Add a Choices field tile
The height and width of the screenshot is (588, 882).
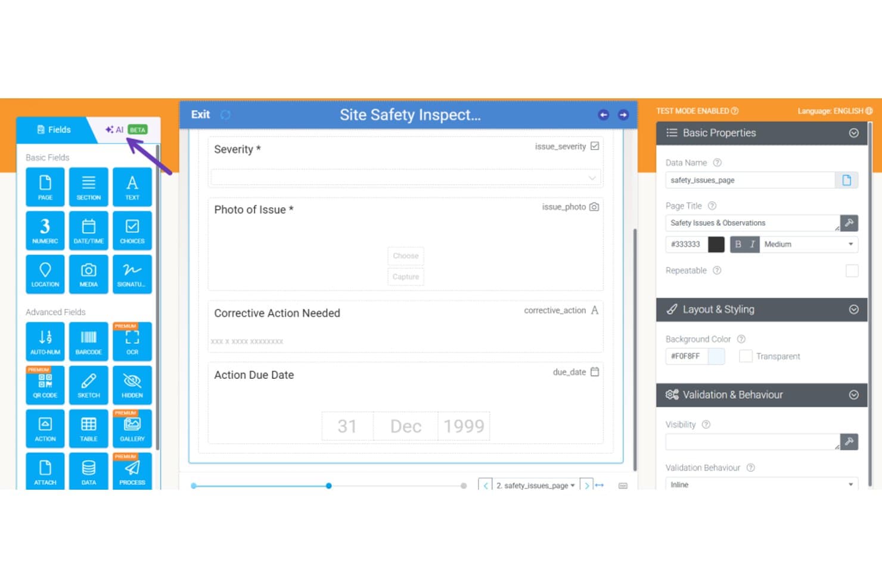132,231
